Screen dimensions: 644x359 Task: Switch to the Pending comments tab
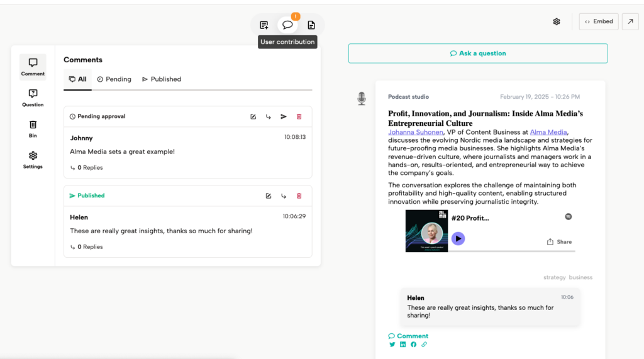tap(114, 79)
